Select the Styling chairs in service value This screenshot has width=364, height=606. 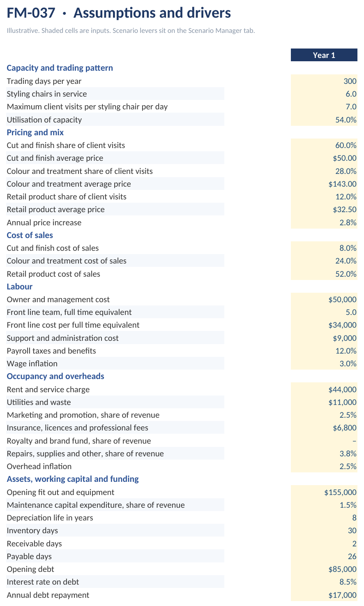click(x=324, y=94)
